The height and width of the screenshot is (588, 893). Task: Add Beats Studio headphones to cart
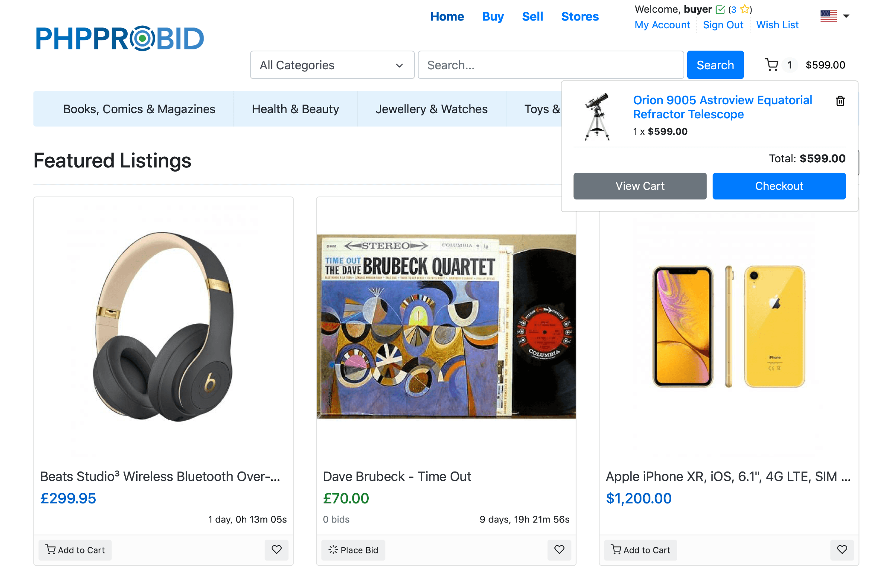pyautogui.click(x=75, y=550)
